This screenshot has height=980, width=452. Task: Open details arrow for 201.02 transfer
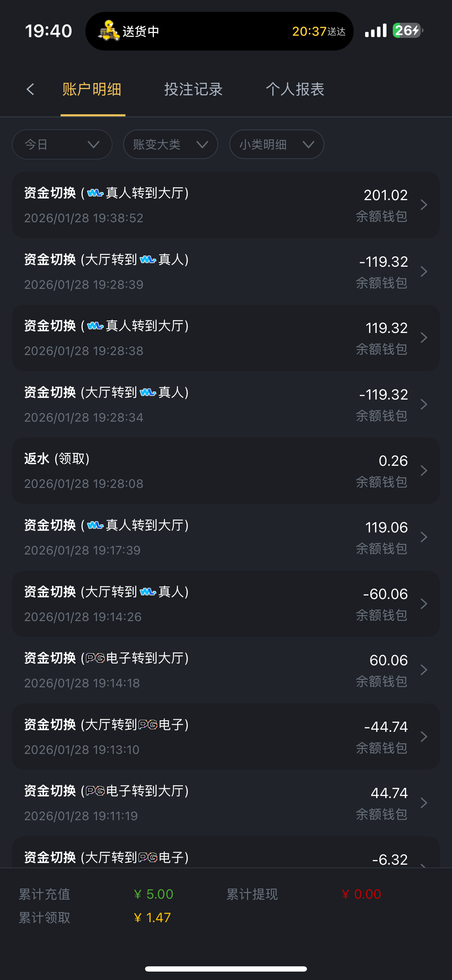[424, 205]
